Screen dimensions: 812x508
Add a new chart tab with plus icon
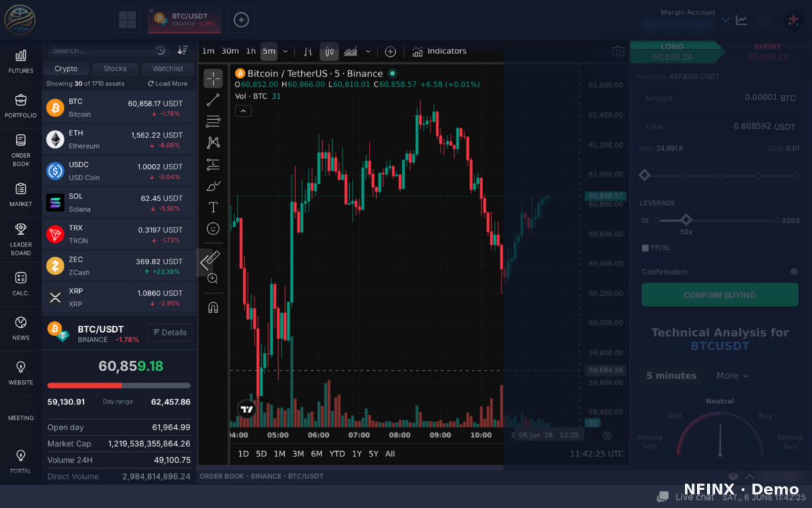click(241, 20)
